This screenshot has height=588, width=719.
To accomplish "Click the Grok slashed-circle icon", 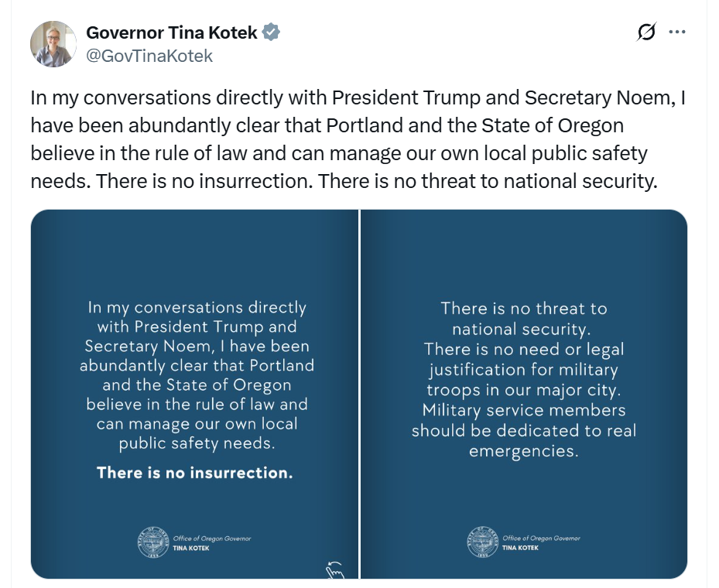I will (x=646, y=32).
